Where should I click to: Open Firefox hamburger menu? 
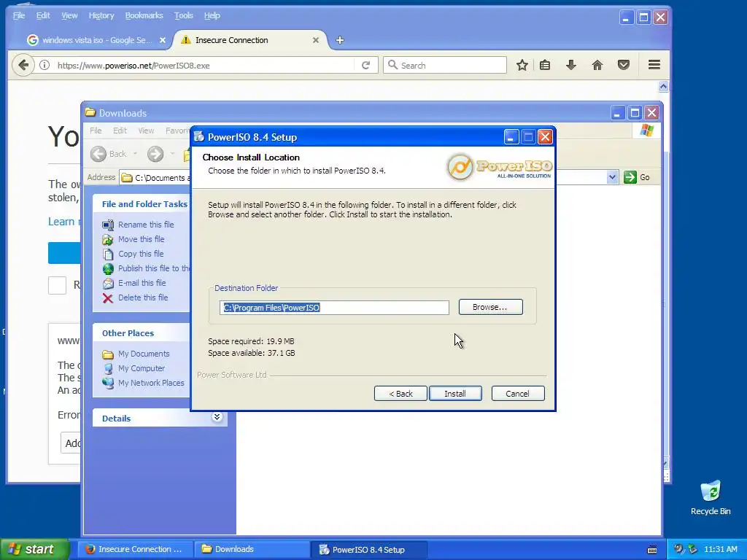(x=654, y=65)
